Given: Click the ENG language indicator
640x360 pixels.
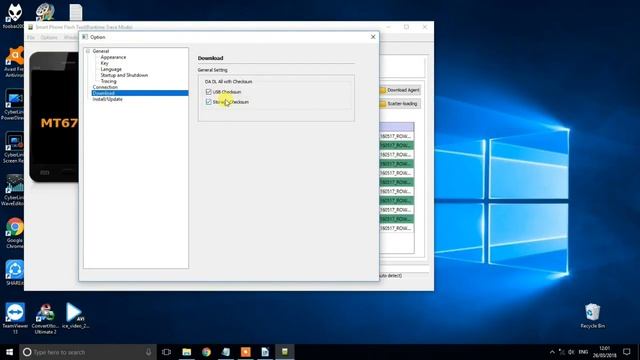Looking at the screenshot, I should click(x=583, y=352).
